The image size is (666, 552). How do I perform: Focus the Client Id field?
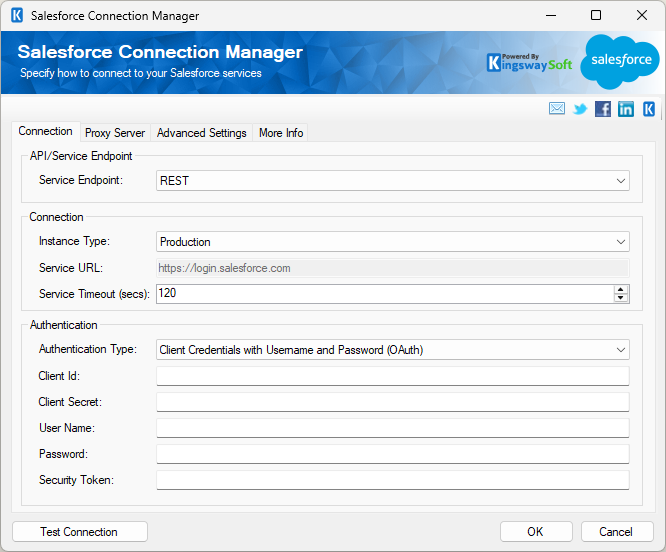click(x=392, y=376)
